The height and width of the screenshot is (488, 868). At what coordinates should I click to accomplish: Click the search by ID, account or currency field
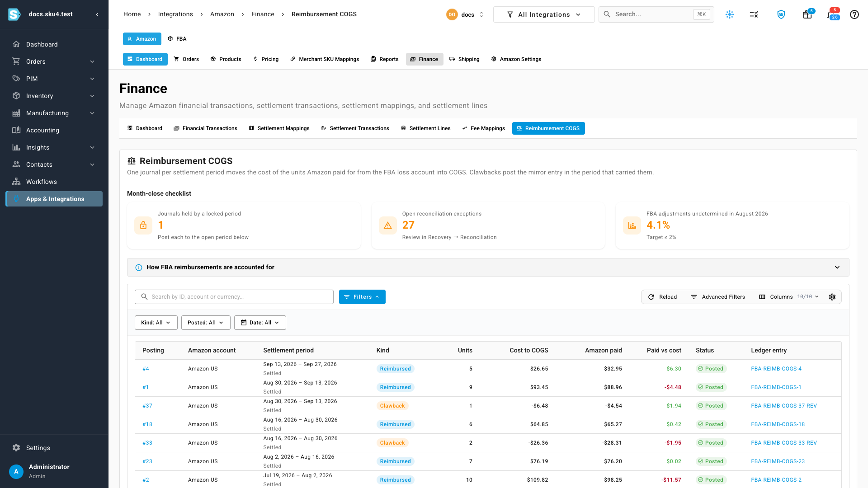coord(234,297)
